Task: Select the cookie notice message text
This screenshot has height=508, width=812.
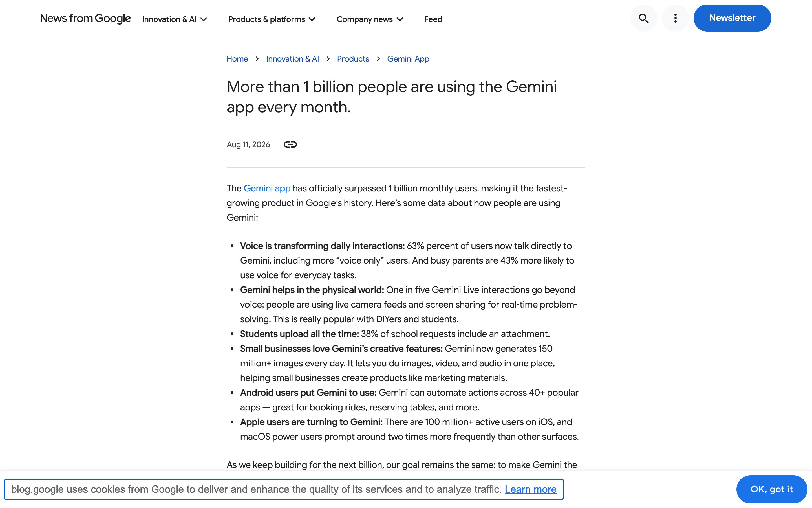Action: point(256,489)
